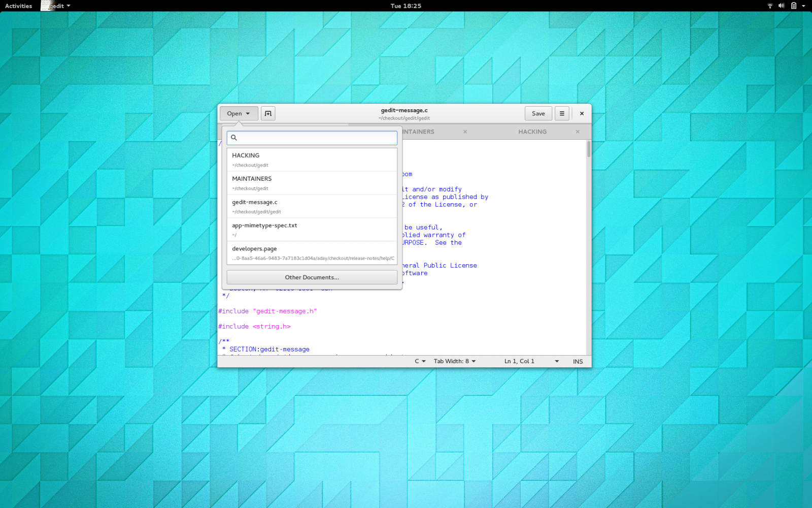Close the HACKING tab
Image resolution: width=812 pixels, height=508 pixels.
578,132
